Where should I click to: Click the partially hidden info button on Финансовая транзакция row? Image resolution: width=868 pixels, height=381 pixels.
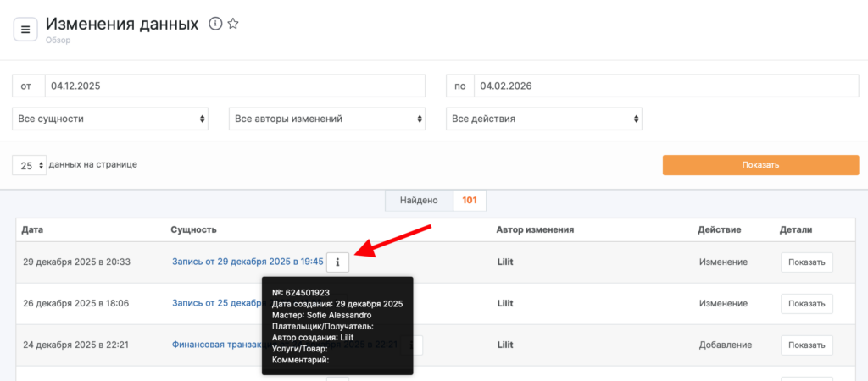click(417, 345)
